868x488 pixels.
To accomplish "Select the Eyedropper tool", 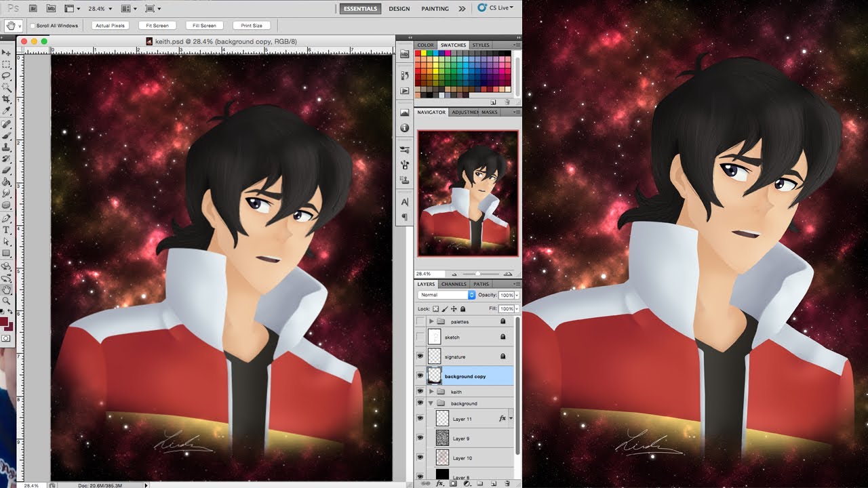I will pos(6,110).
